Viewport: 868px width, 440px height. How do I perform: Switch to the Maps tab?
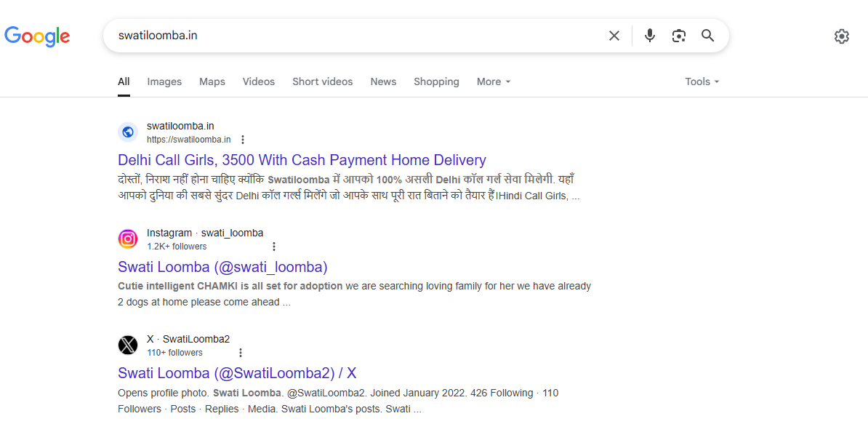coord(212,82)
